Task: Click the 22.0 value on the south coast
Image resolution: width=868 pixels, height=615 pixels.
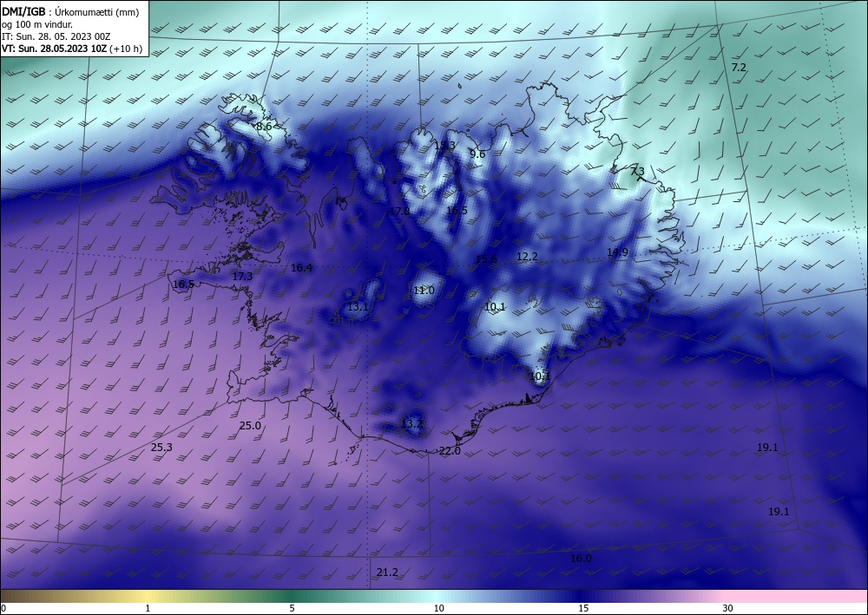Action: pyautogui.click(x=450, y=451)
